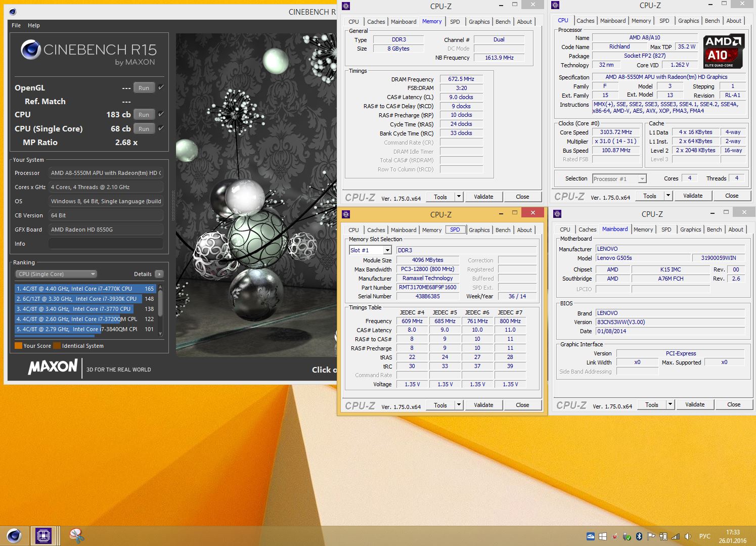
Task: Click Details arrow icon in Ranking
Action: [x=159, y=274]
